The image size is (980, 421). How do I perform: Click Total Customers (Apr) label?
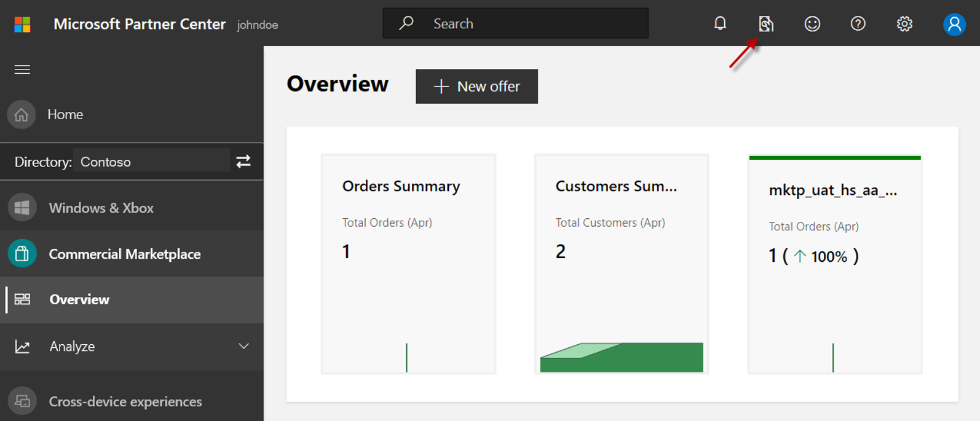(x=611, y=222)
